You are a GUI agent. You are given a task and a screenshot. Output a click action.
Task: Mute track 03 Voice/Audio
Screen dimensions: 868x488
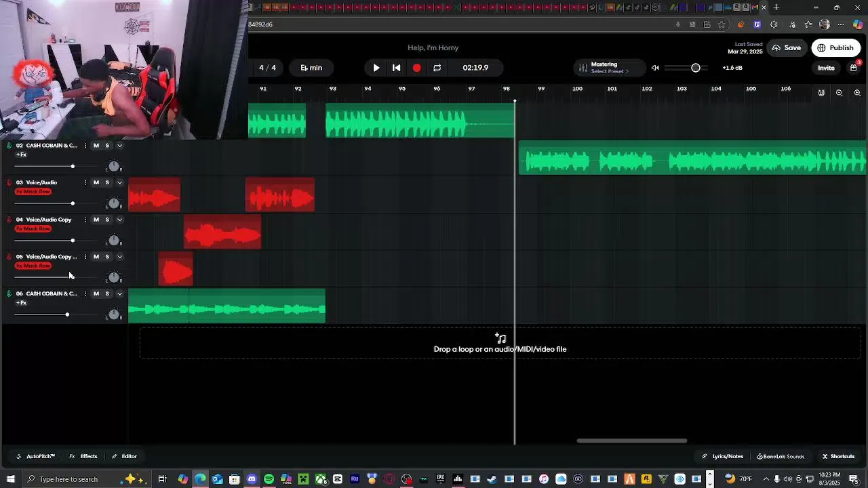pyautogui.click(x=96, y=182)
